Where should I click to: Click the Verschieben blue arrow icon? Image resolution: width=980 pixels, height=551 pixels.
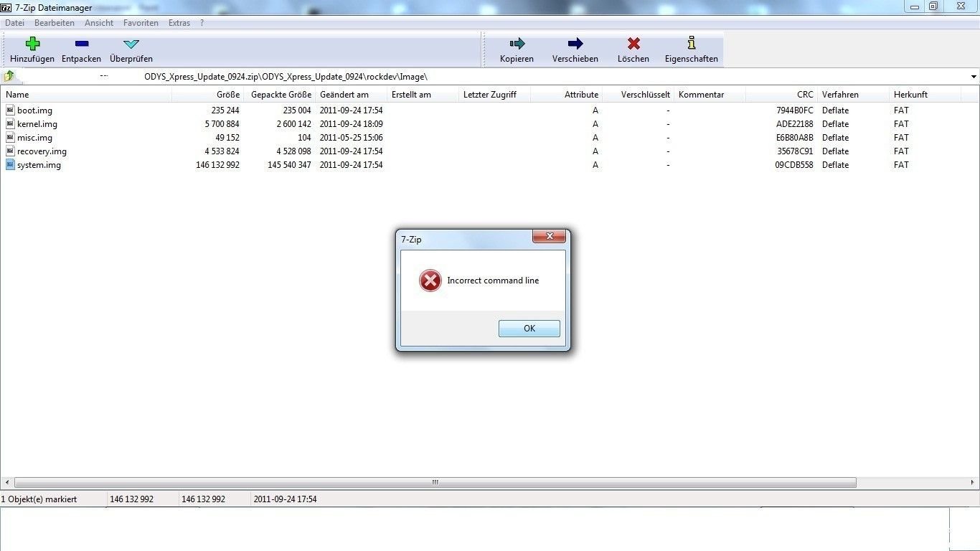point(575,44)
